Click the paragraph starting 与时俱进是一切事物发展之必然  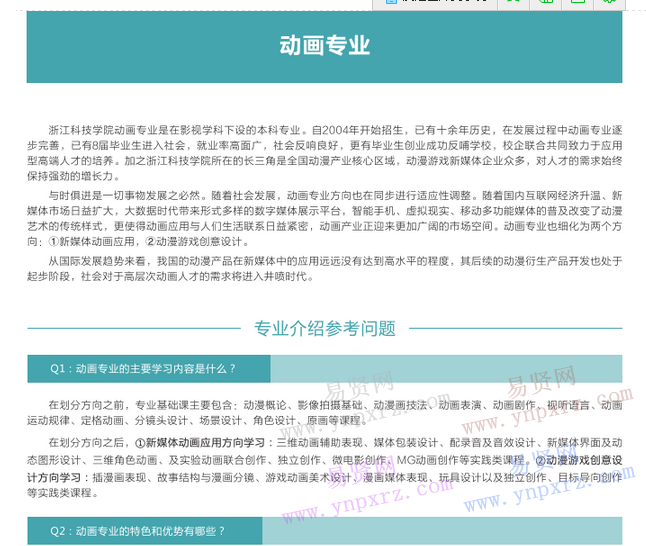325,218
